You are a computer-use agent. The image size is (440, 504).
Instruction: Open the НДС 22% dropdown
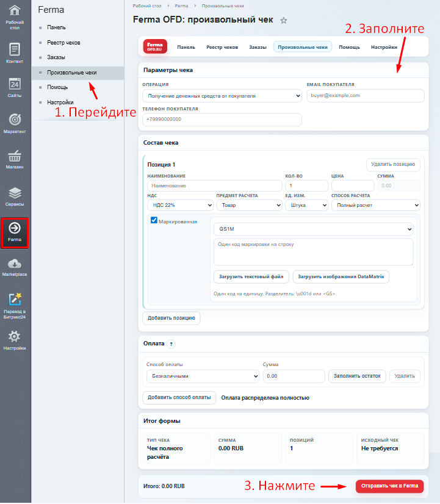[x=180, y=205]
